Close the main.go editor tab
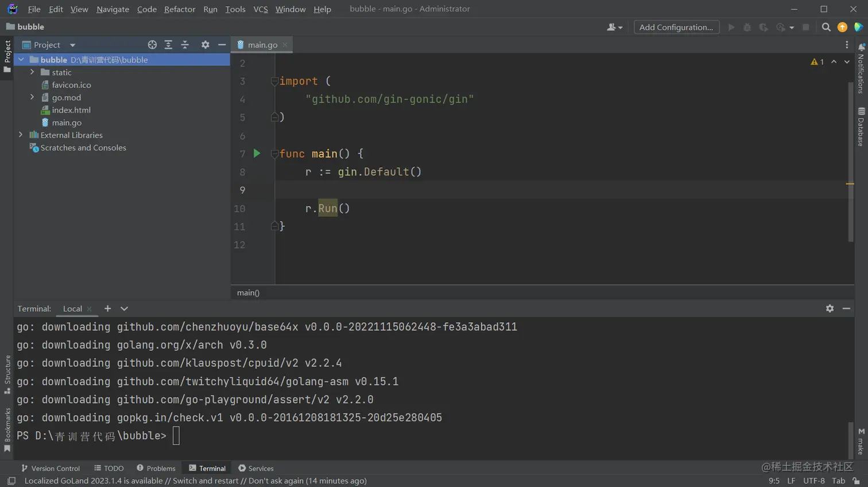Screen dimensions: 868x487 285,45
